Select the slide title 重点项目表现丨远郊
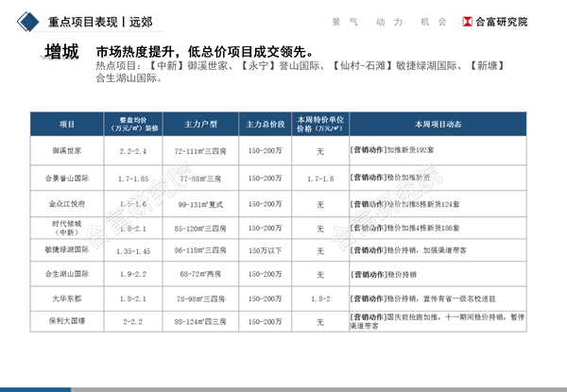This screenshot has height=392, width=567. click(100, 22)
